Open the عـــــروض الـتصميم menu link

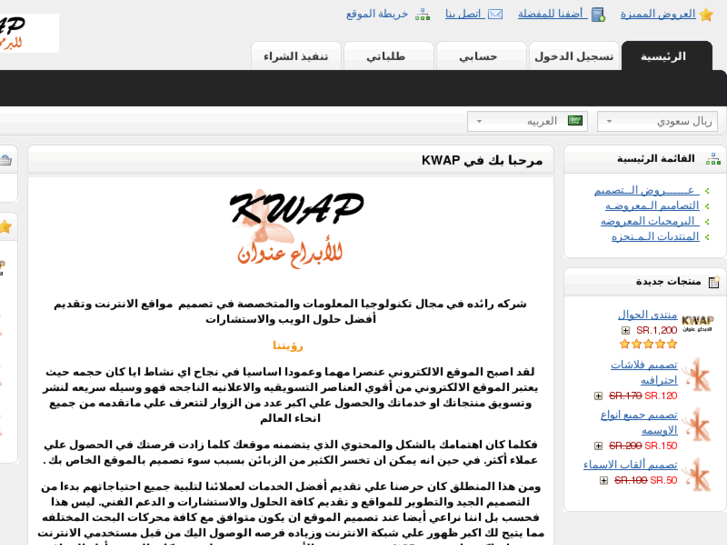click(x=647, y=191)
